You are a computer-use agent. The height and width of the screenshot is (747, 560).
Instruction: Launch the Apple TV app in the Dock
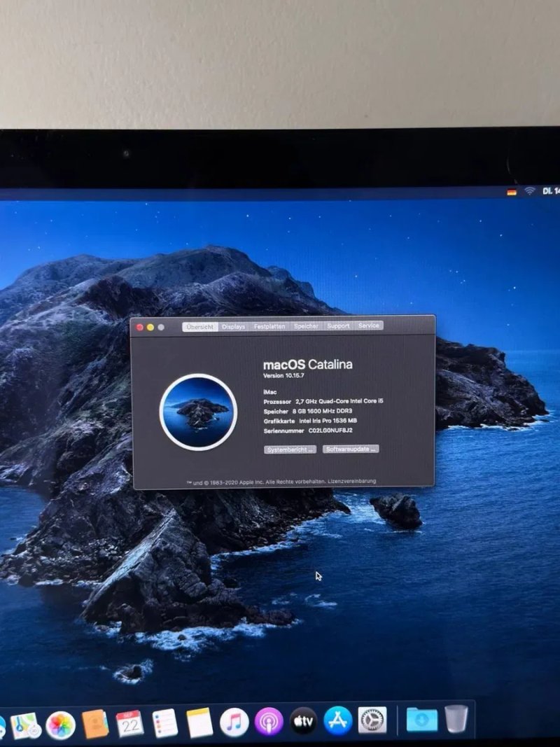coord(303,721)
